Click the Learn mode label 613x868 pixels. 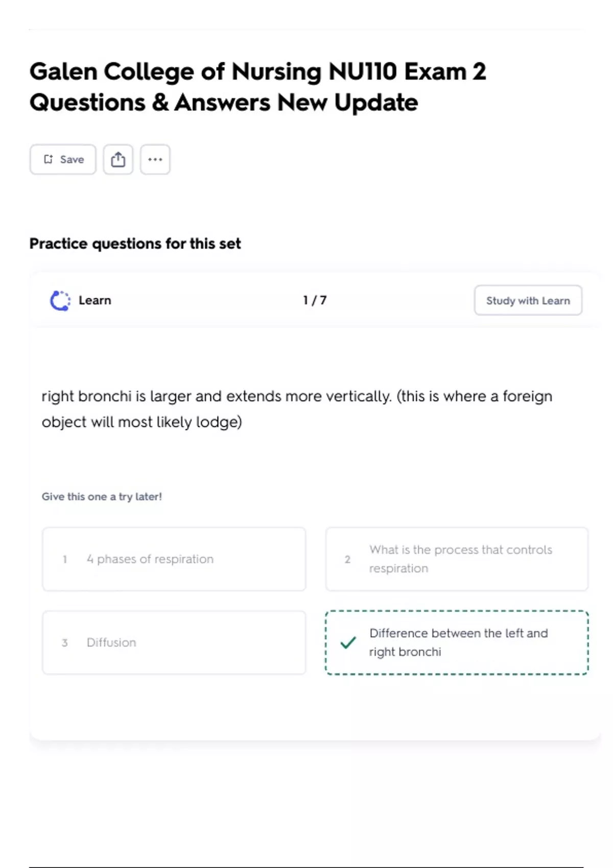[x=95, y=300]
